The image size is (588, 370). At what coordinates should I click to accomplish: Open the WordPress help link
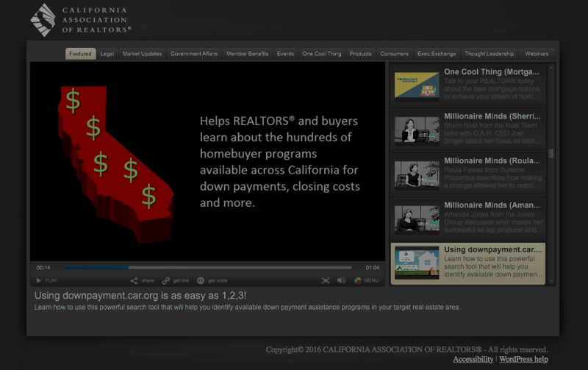[523, 359]
